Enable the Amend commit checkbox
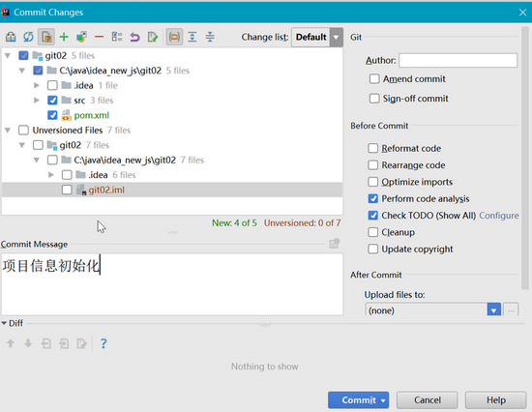Screen dimensions: 532x412 [374, 78]
